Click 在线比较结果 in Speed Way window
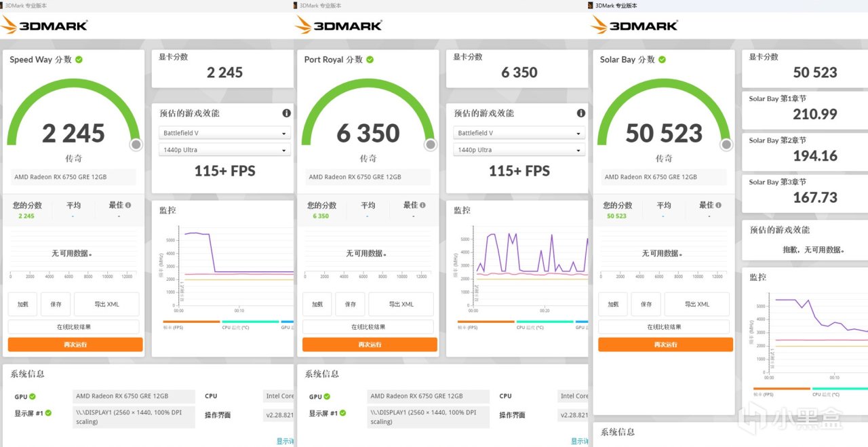Viewport: 868px width, 447px height. tap(74, 327)
